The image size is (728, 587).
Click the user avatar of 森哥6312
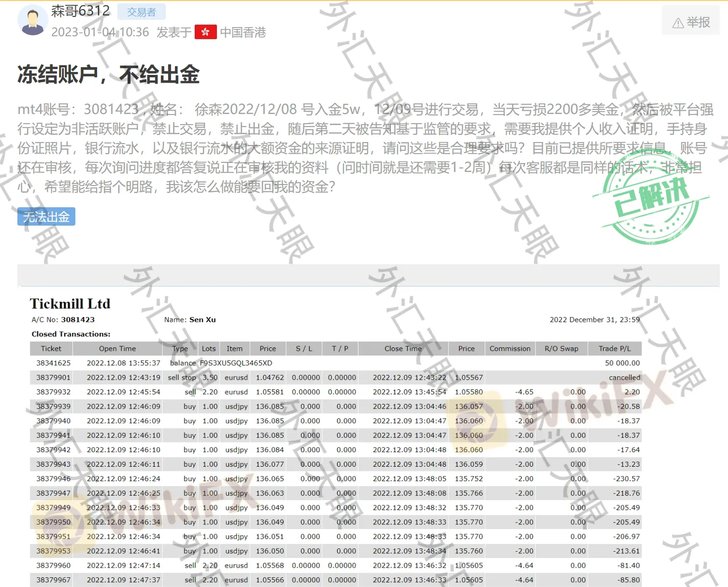(32, 20)
